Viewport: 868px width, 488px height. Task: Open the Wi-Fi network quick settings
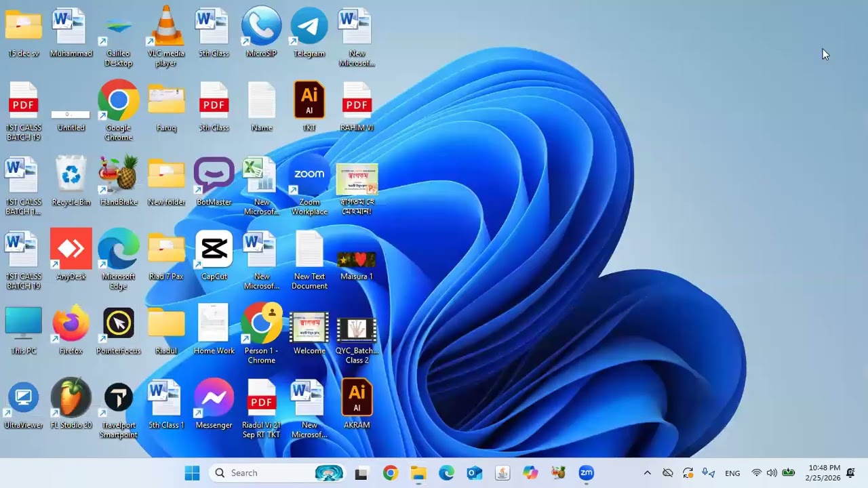757,473
